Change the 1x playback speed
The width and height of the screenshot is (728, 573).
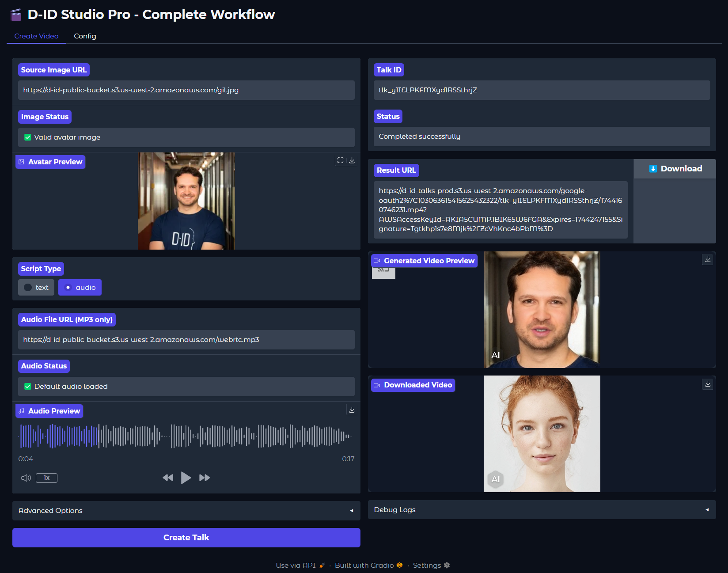click(46, 478)
